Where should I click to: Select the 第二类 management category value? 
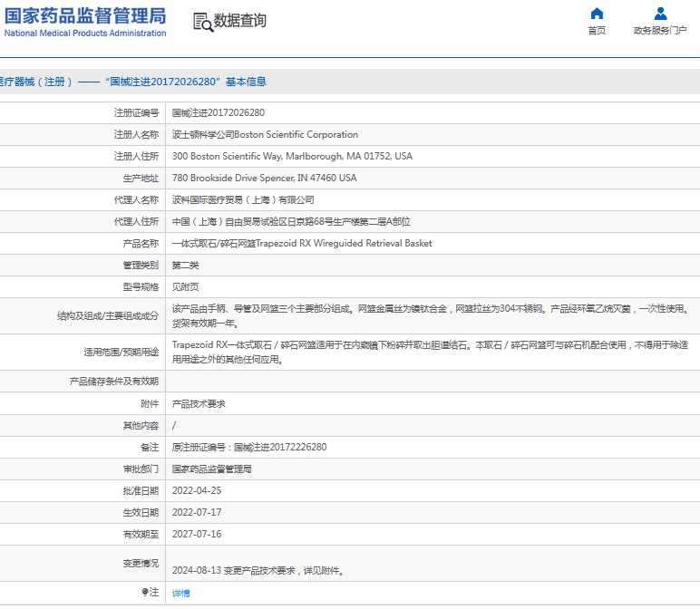[x=185, y=266]
